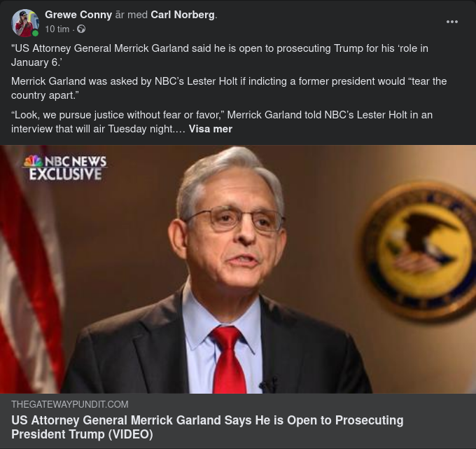The width and height of the screenshot is (476, 449).
Task: Click the American flag in article image
Action: click(x=30, y=269)
